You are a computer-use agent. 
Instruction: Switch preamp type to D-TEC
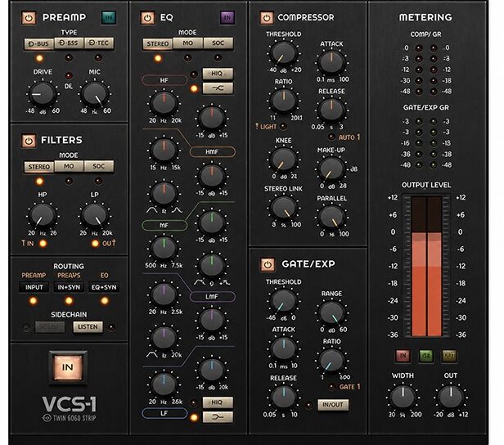99,43
